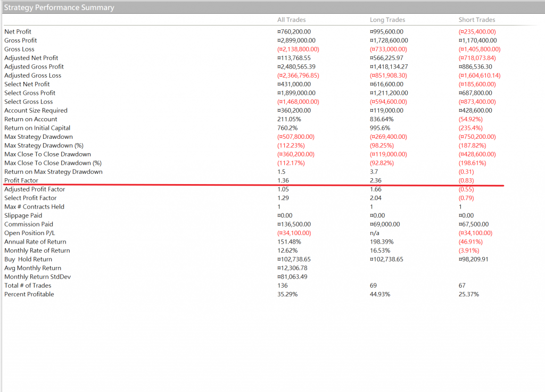Click the Max Strategy Drawdown (%) label
The height and width of the screenshot is (392, 545).
(44, 146)
